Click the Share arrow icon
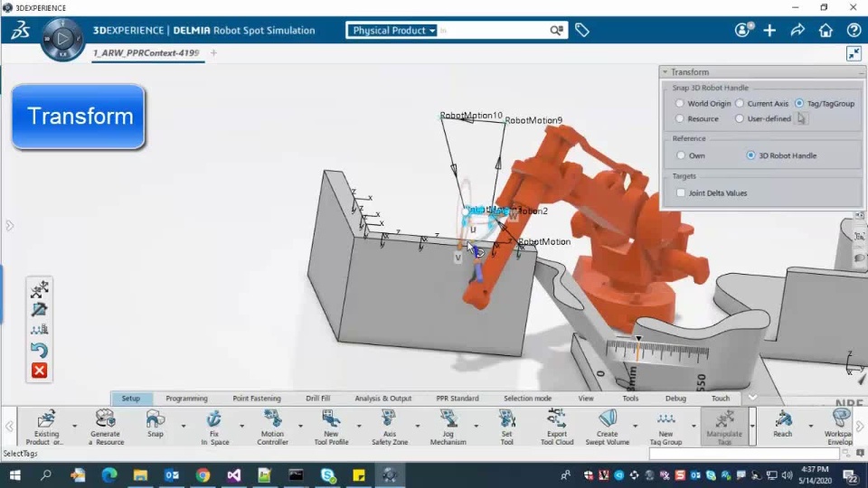This screenshot has height=488, width=868. point(797,31)
